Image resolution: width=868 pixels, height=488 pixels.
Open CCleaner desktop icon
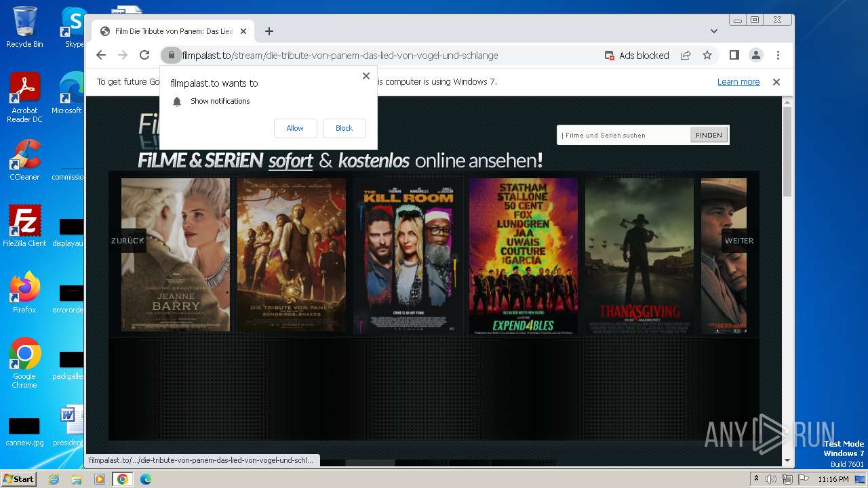(24, 160)
